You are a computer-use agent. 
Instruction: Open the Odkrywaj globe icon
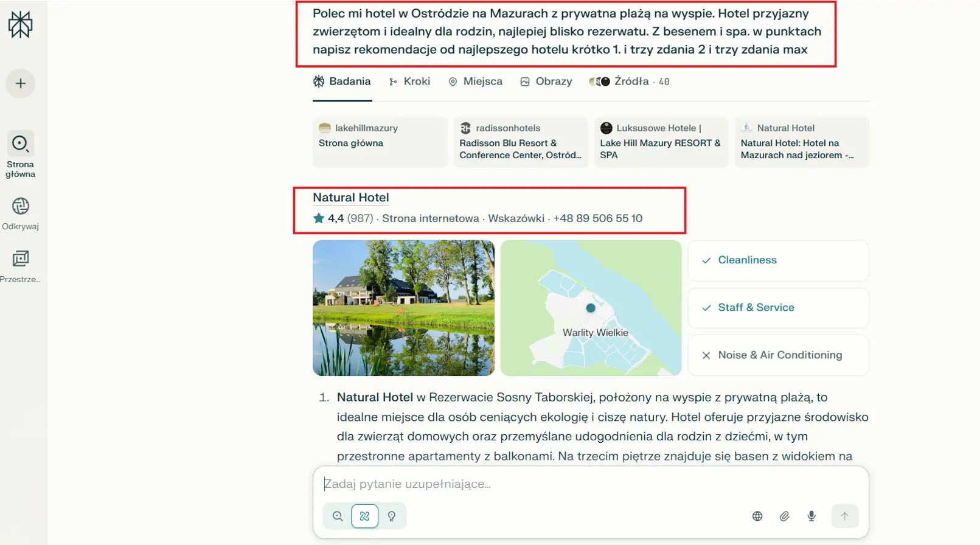[21, 207]
